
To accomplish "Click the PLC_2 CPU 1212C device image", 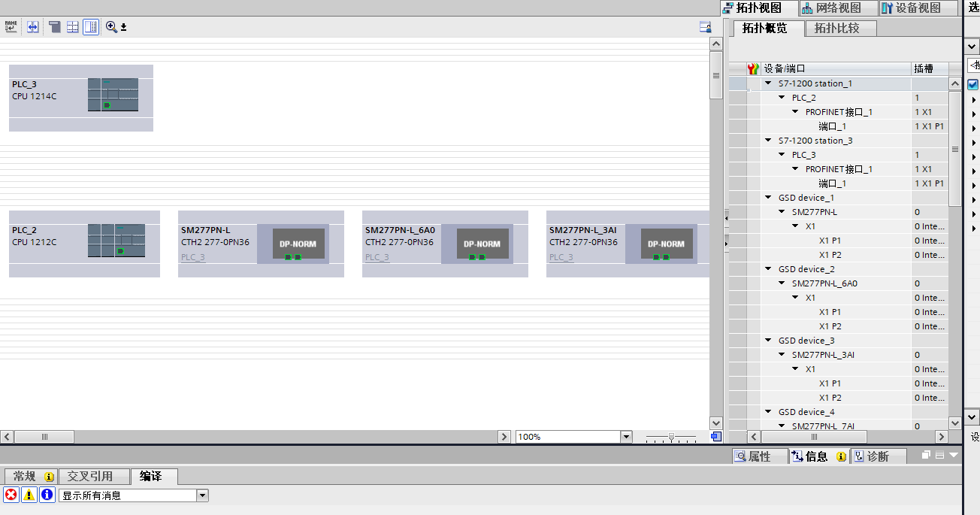I will (x=116, y=241).
